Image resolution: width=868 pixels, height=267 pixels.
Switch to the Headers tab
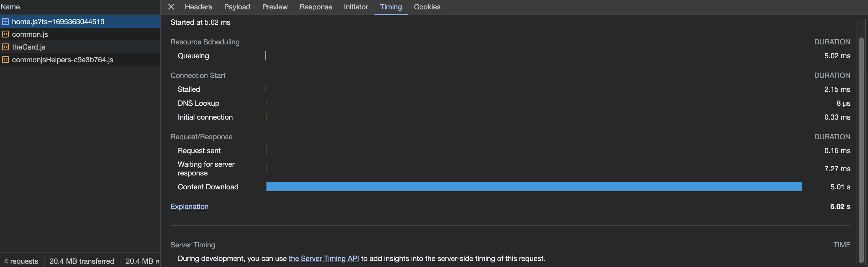coord(198,7)
